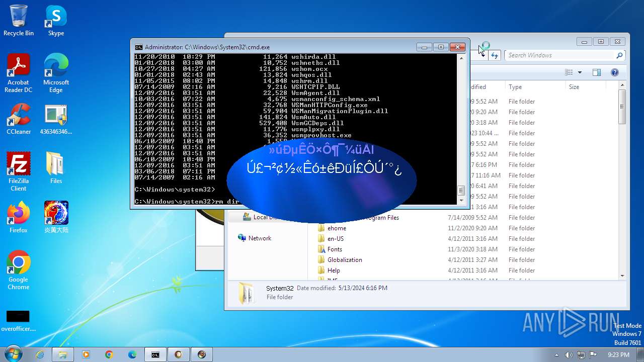Screen dimensions: 644x362
Task: Click scroll-up arrow in cmd window
Action: pyautogui.click(x=460, y=58)
